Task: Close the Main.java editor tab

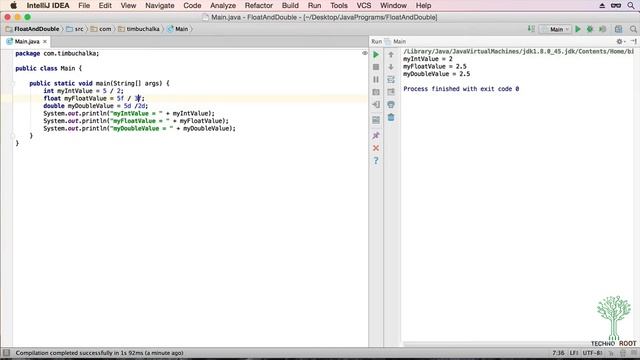Action: pyautogui.click(x=45, y=41)
